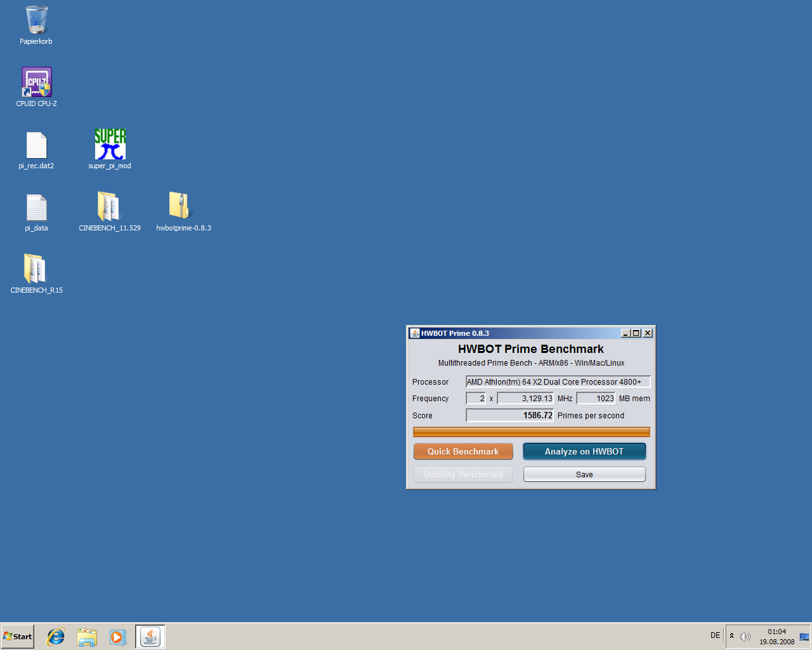The image size is (812, 650).
Task: Select the Papierkorb recycle bin icon
Action: 36,25
